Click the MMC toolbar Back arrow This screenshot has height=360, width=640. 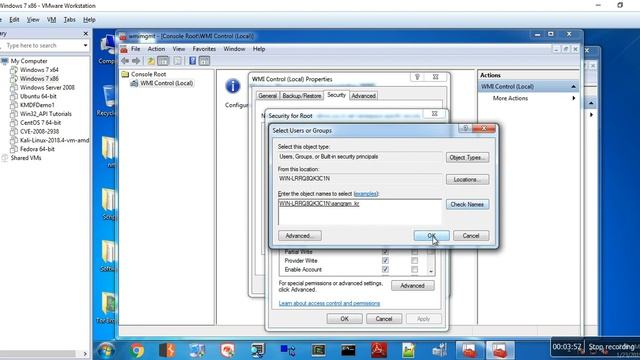click(125, 61)
